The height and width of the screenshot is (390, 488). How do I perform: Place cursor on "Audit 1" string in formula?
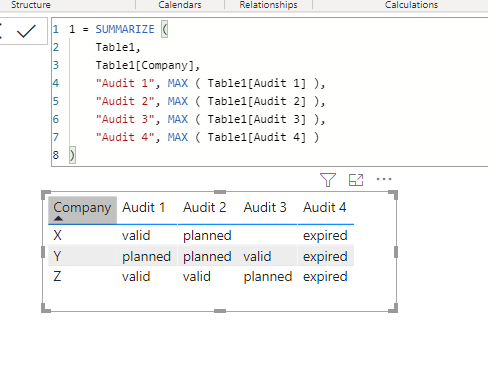point(125,83)
